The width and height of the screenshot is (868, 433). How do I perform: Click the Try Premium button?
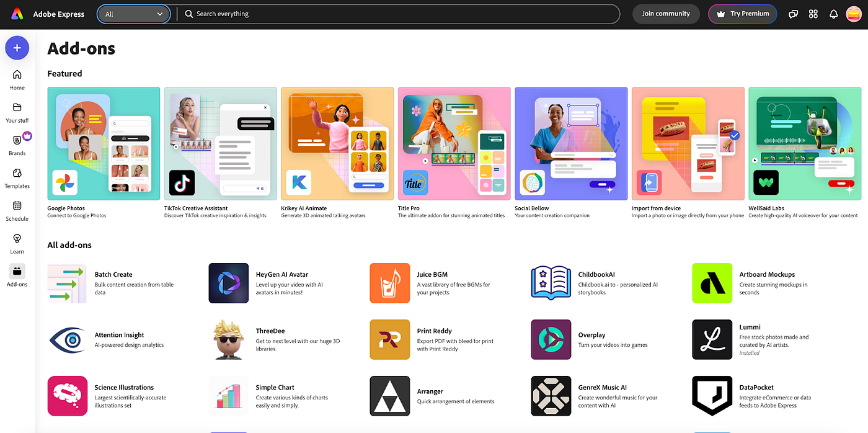pos(742,14)
